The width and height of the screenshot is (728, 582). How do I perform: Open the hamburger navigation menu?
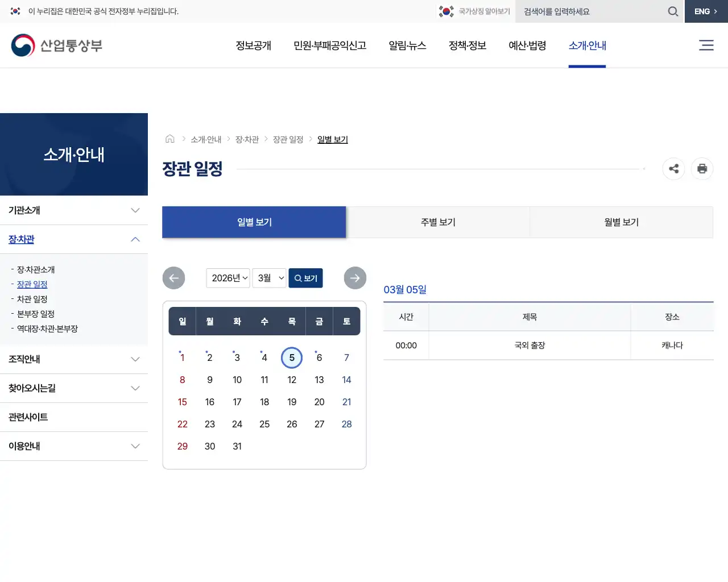tap(706, 45)
